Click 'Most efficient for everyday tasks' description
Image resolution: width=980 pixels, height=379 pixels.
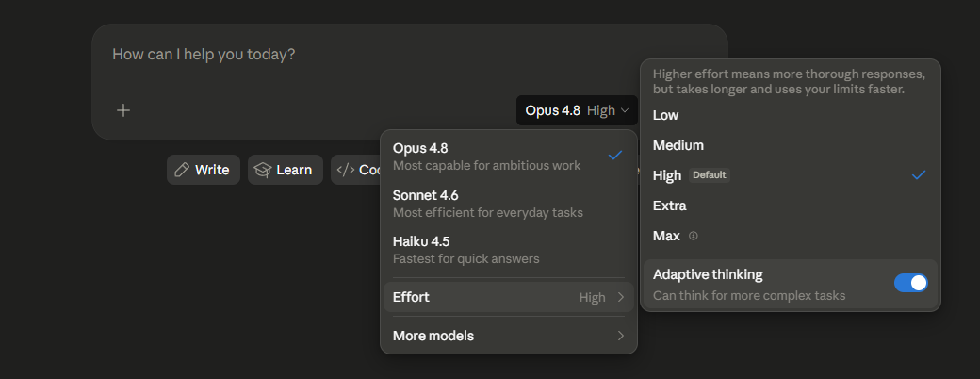(487, 213)
